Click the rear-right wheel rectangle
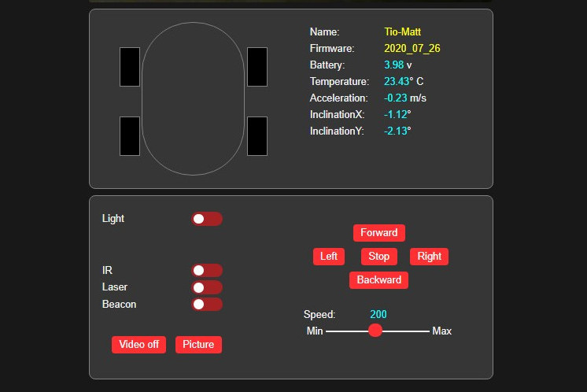Screen dimensions: 587x392 [x=257, y=136]
